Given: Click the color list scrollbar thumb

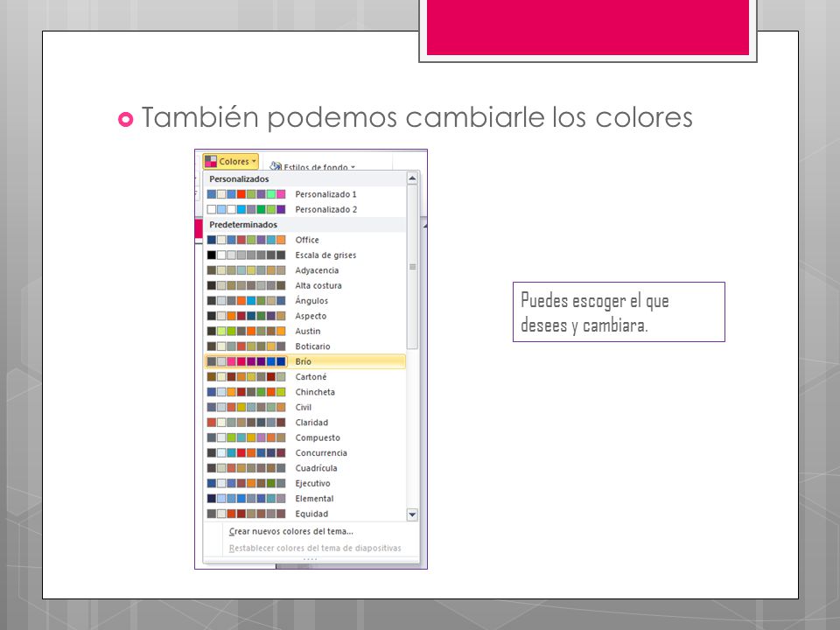Looking at the screenshot, I should [x=412, y=267].
